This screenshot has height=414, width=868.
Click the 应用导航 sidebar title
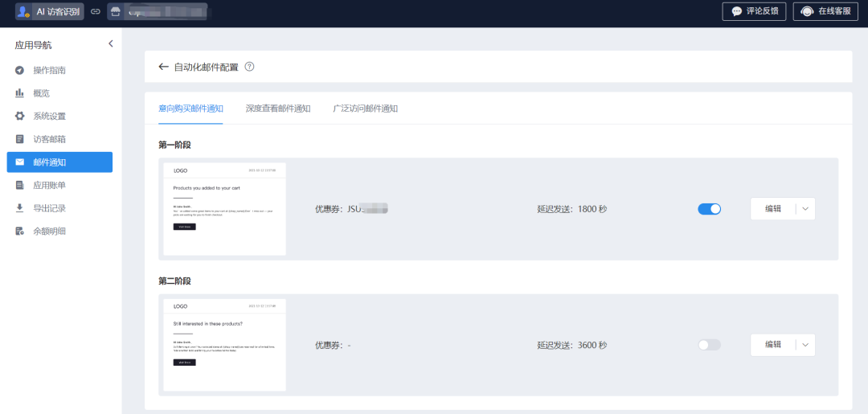[x=33, y=45]
